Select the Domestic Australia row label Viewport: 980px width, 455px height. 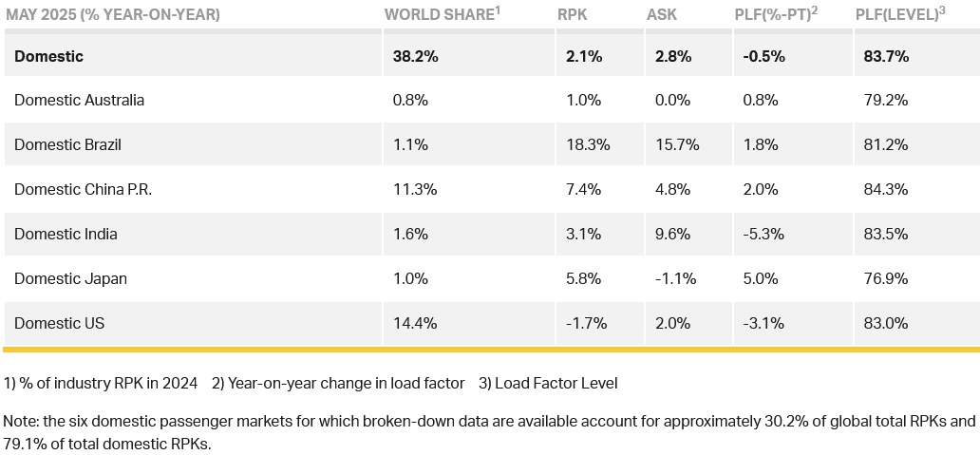coord(80,100)
